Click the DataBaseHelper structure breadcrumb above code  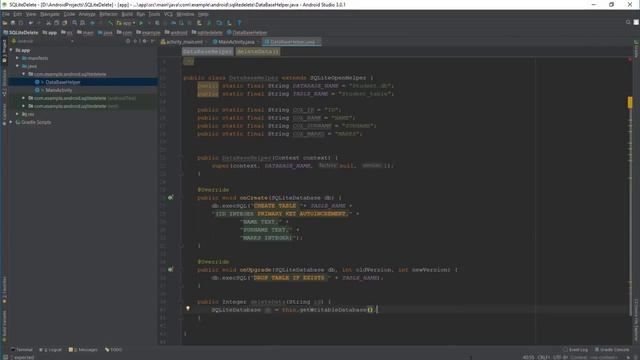(208, 52)
